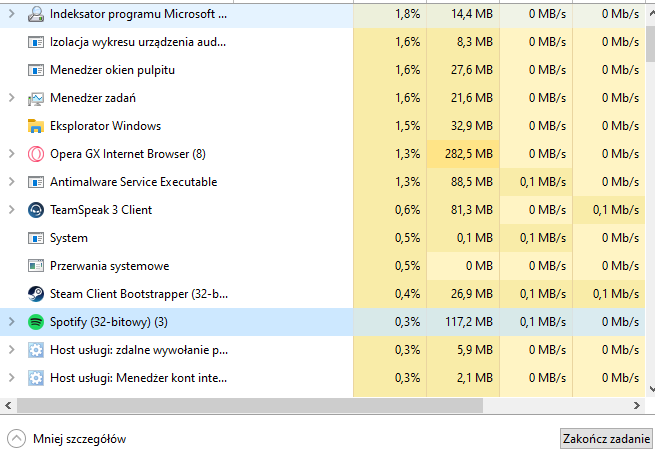This screenshot has width=655, height=461.
Task: Click the 26,9 MB memory value for Steam
Action: [472, 294]
